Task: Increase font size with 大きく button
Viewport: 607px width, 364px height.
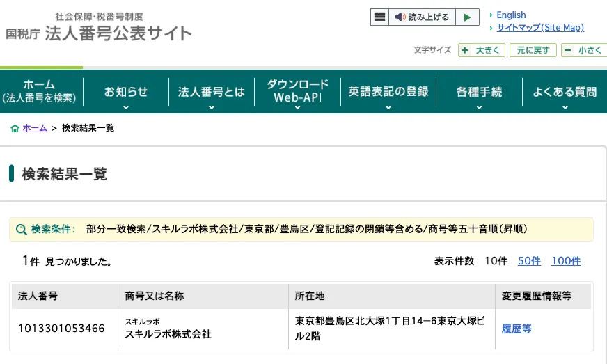Action: (x=482, y=50)
